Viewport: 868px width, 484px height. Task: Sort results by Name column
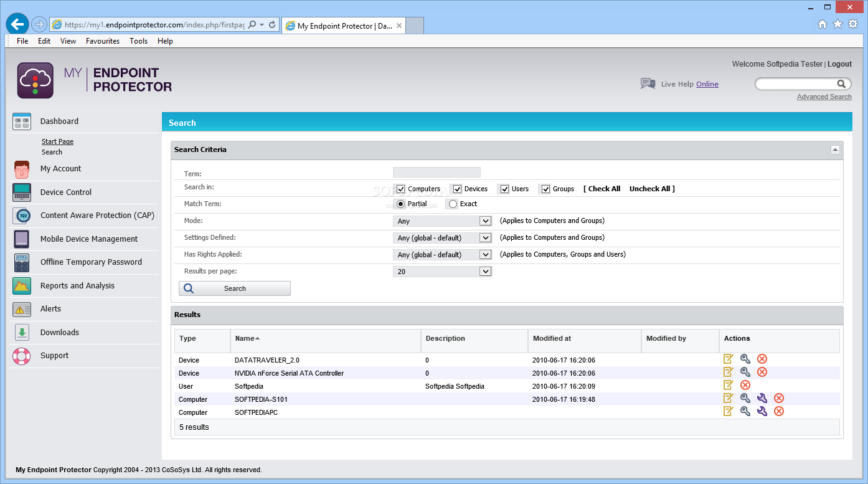click(247, 338)
